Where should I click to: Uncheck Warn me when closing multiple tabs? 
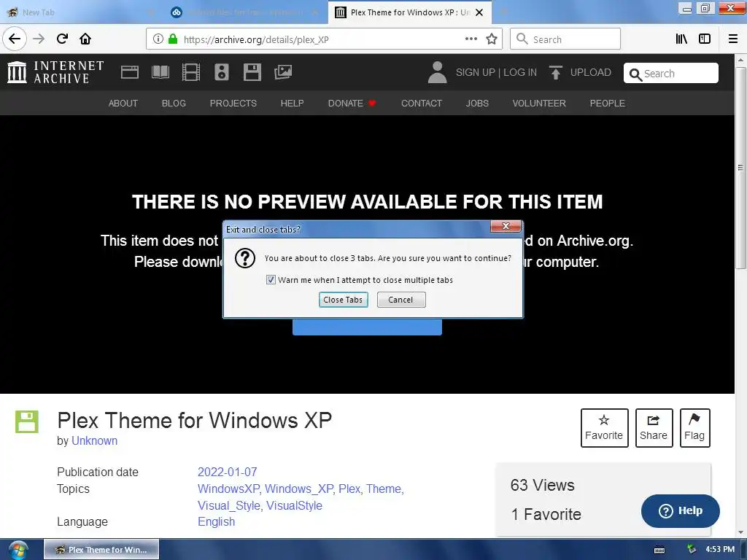coord(271,279)
